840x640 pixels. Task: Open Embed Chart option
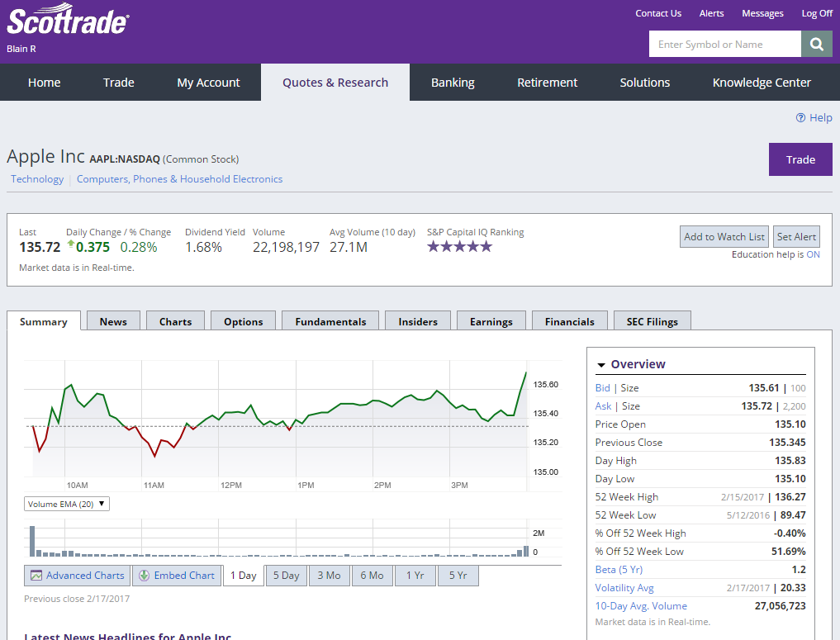click(177, 576)
